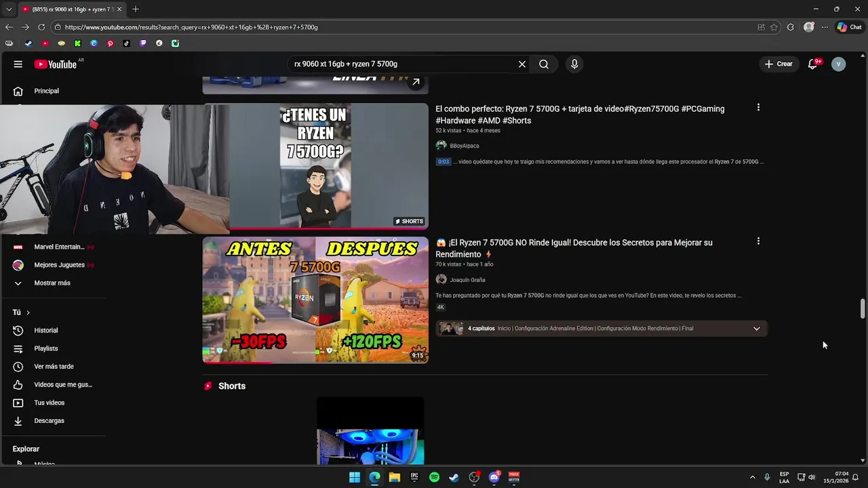
Task: Click the page vertical scrollbar thumb
Action: (863, 308)
